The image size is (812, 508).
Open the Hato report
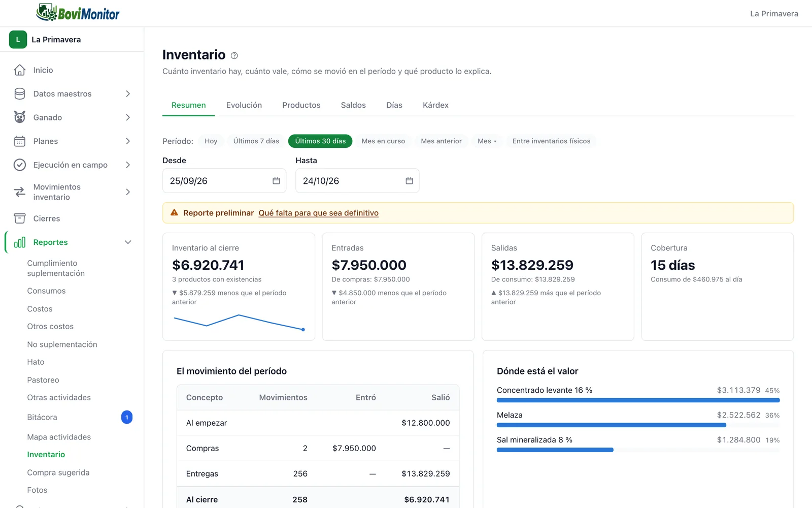36,362
